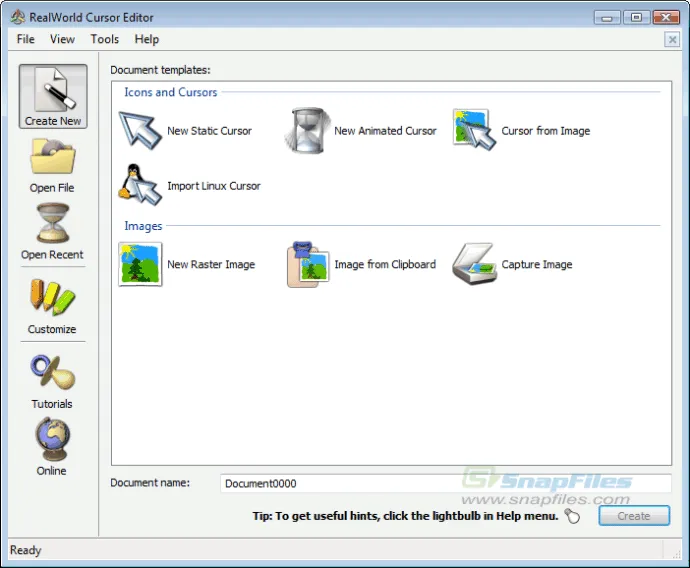Click the lightbulb hint icon beside the tip
This screenshot has width=690, height=568.
pos(572,516)
